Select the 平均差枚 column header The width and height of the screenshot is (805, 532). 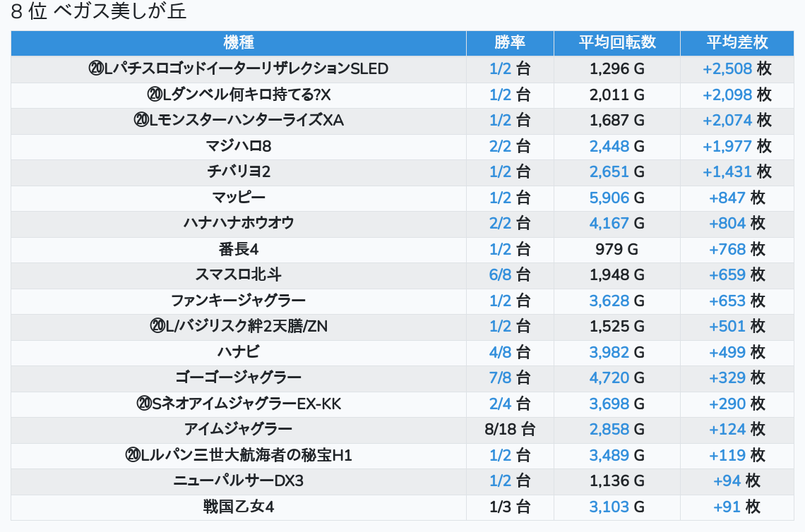point(737,42)
